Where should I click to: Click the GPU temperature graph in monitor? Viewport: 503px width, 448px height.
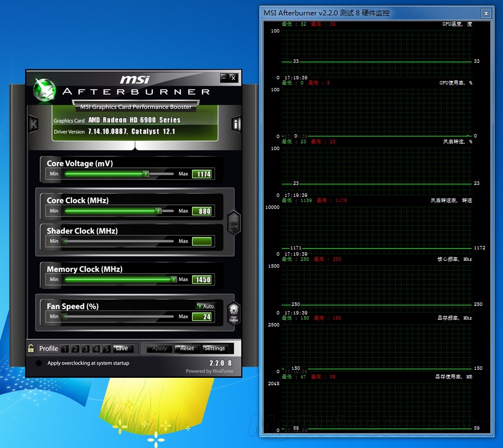[x=376, y=54]
